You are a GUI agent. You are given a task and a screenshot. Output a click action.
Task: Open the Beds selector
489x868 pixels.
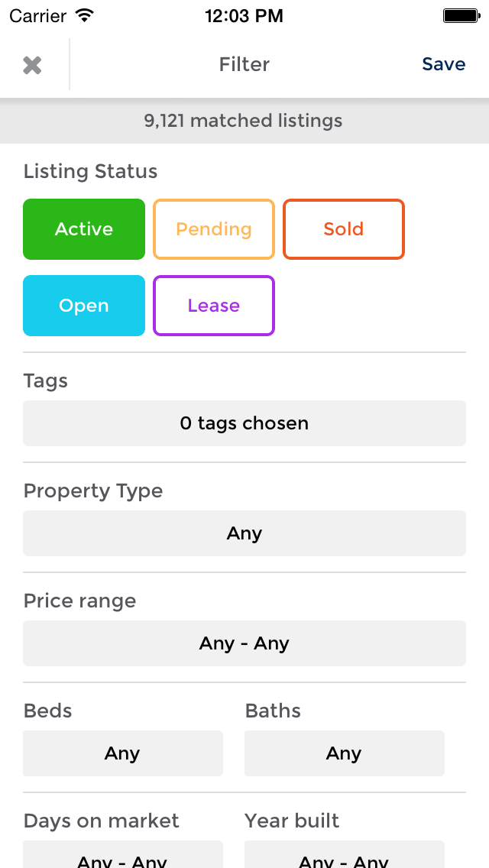click(122, 753)
